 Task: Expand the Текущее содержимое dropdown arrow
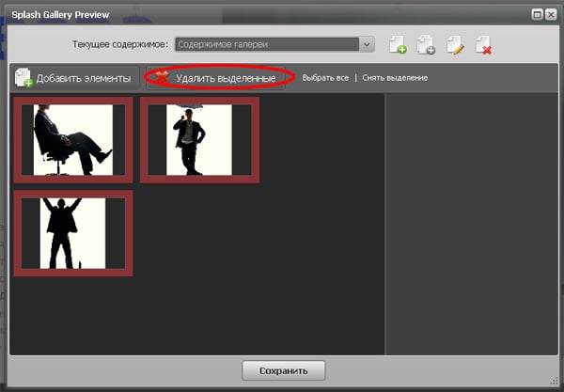tap(367, 44)
